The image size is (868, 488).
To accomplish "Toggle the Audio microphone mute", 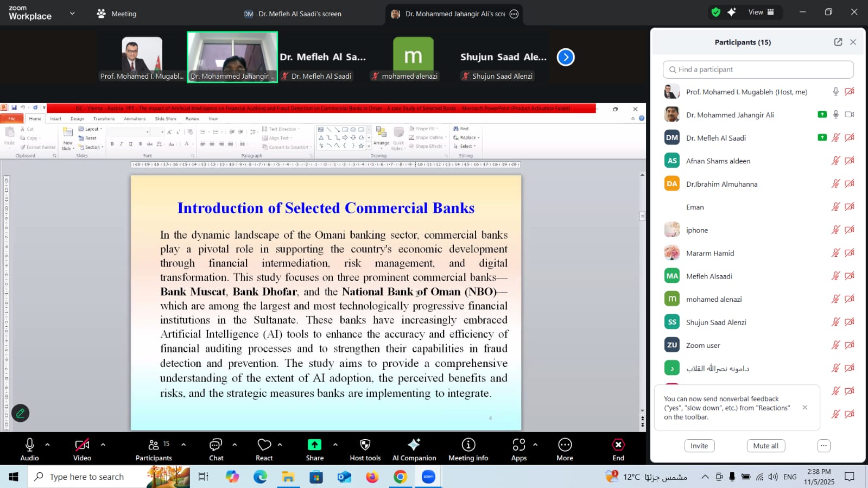I will tap(29, 445).
